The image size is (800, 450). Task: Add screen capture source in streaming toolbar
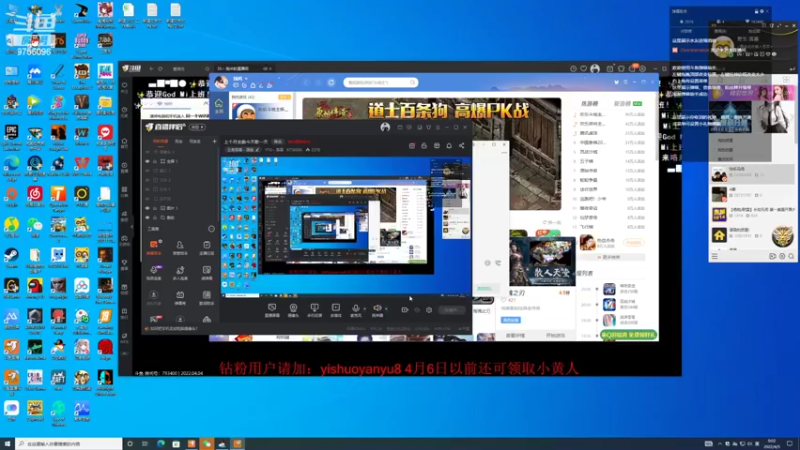pos(272,309)
